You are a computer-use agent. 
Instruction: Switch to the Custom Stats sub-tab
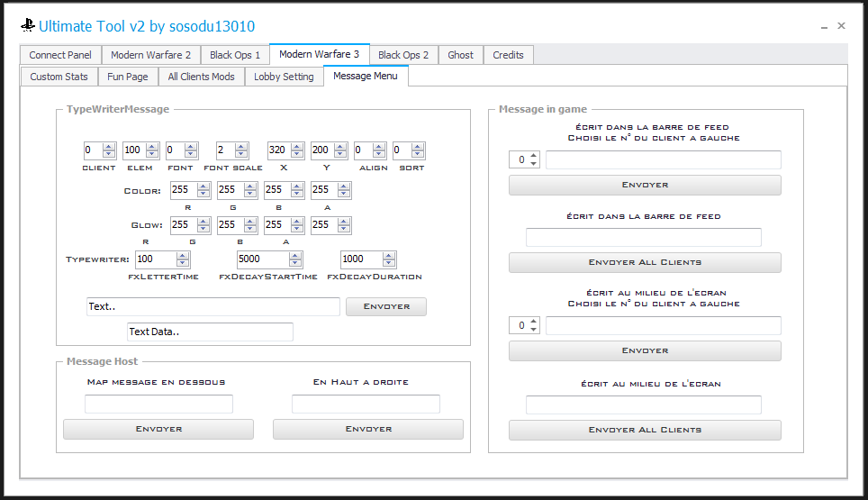point(59,77)
